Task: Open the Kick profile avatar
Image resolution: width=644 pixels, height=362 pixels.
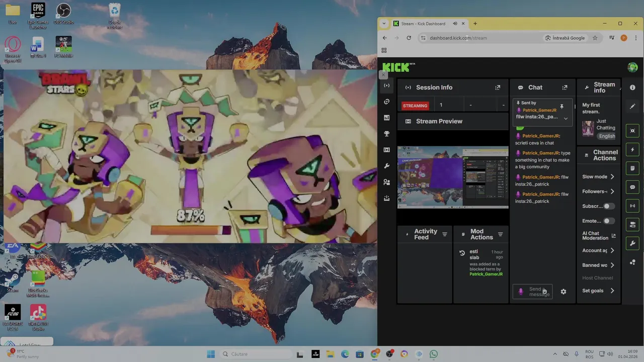Action: tap(632, 67)
